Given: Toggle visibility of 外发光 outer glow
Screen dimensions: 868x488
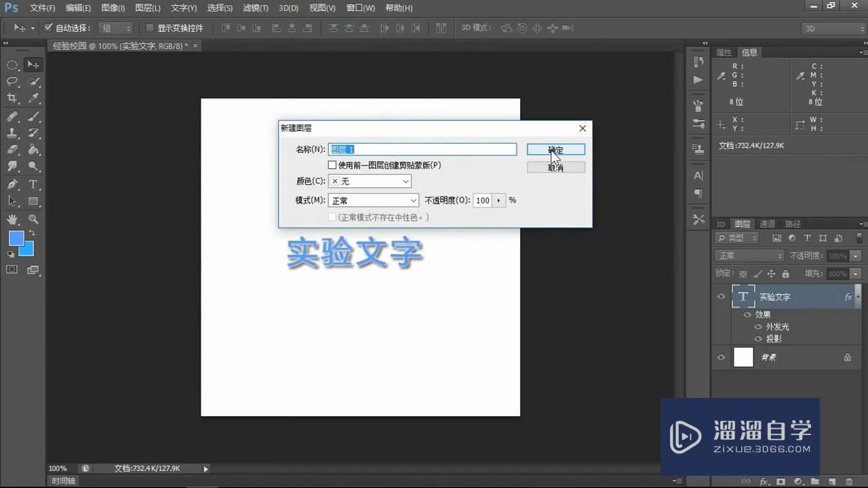Looking at the screenshot, I should [x=759, y=327].
